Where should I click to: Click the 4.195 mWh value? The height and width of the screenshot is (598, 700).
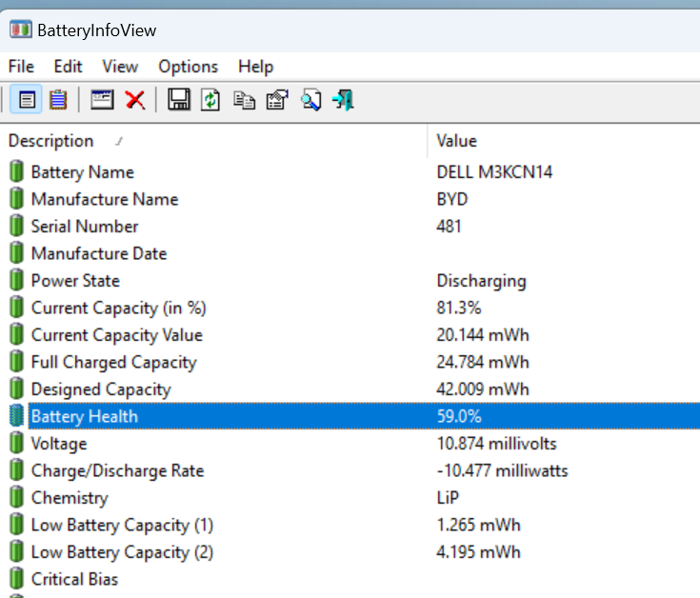(478, 552)
